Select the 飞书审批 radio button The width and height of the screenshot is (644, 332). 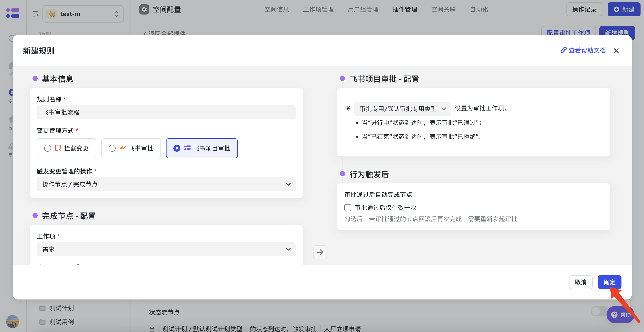[112, 148]
